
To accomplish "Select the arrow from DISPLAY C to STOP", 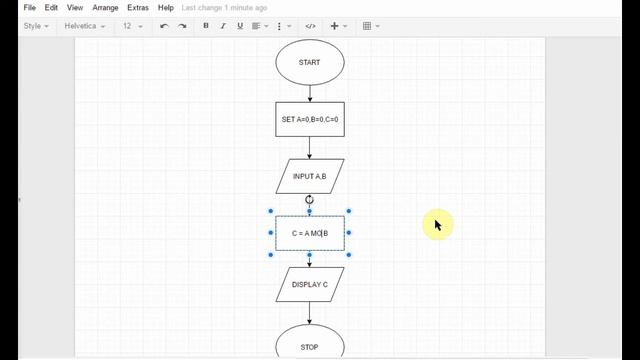I will click(x=309, y=313).
